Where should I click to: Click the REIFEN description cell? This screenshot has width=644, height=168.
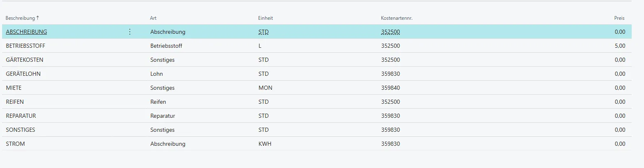pyautogui.click(x=15, y=102)
